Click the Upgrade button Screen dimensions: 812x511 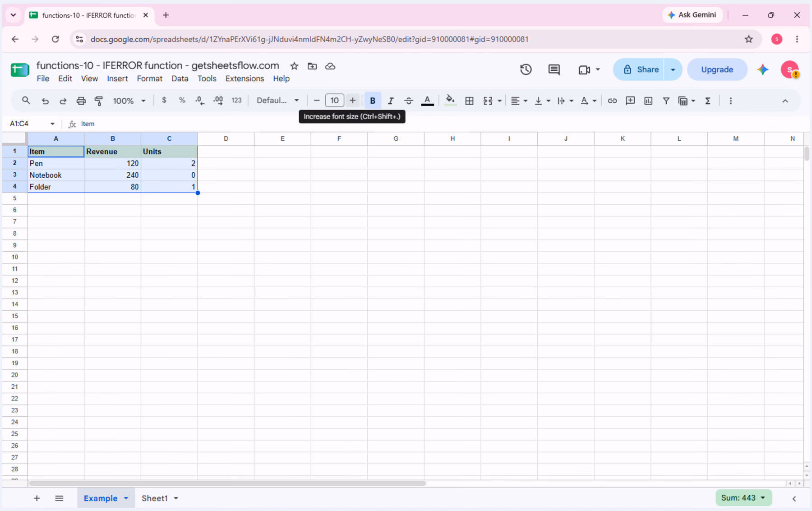(x=717, y=69)
